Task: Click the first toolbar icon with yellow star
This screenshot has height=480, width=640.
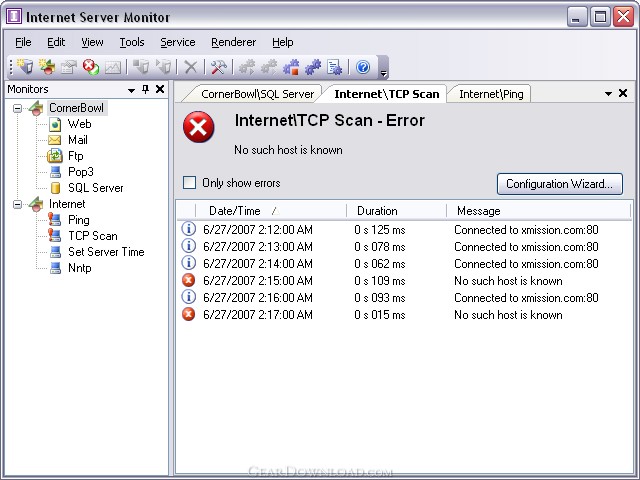Action: click(25, 67)
